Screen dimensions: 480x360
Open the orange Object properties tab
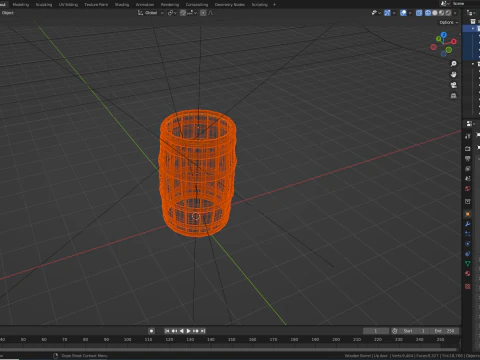468,214
